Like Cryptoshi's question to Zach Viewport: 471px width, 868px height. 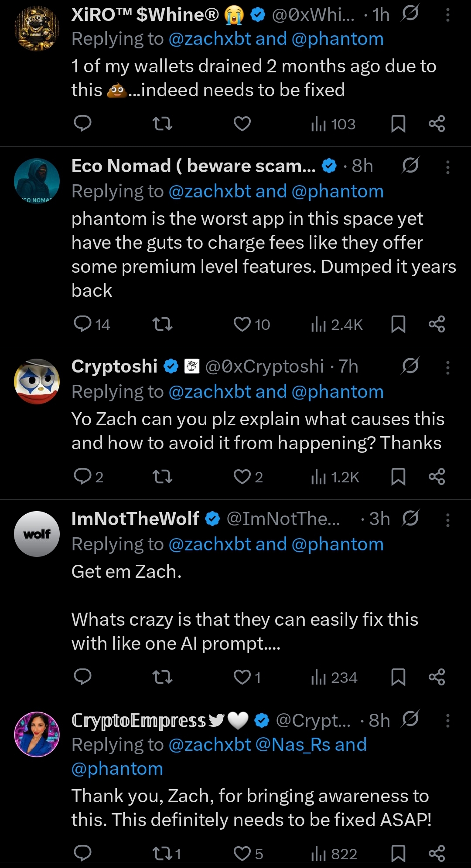[242, 477]
